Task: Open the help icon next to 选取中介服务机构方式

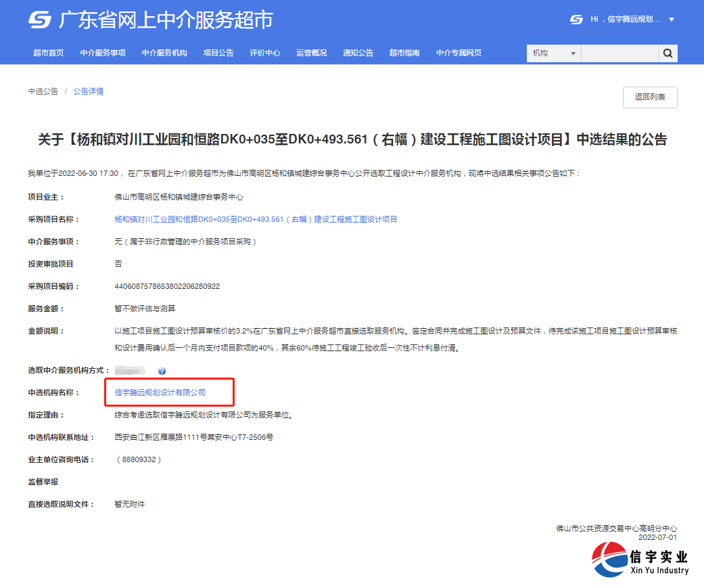Action: click(x=161, y=370)
